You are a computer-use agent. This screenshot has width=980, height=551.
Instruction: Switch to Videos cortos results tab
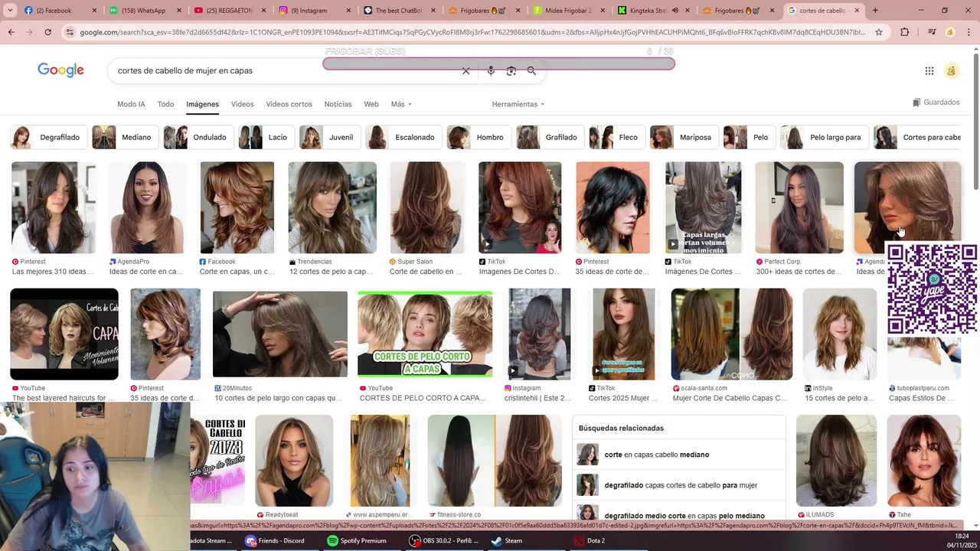pyautogui.click(x=289, y=104)
